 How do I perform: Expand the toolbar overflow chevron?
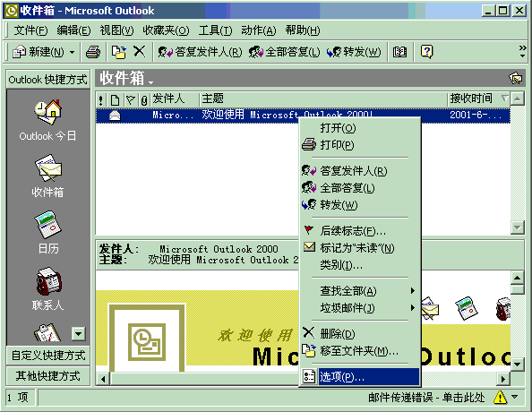(x=522, y=52)
